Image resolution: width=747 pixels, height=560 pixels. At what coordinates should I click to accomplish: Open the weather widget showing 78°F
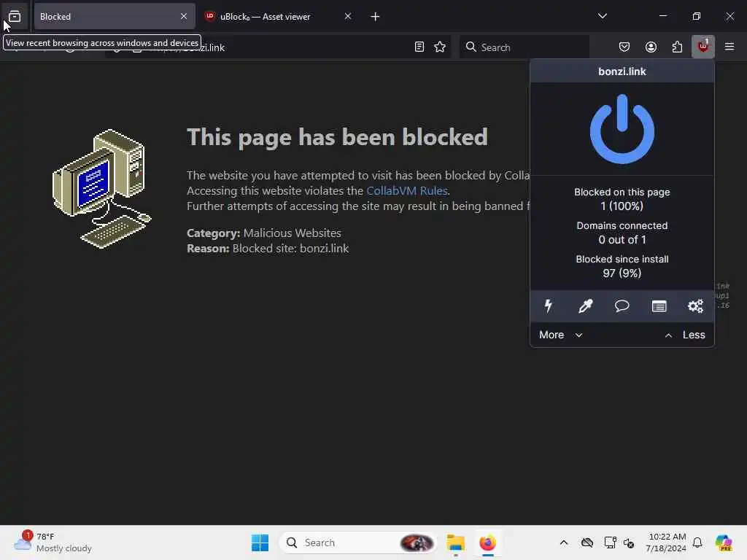click(53, 542)
